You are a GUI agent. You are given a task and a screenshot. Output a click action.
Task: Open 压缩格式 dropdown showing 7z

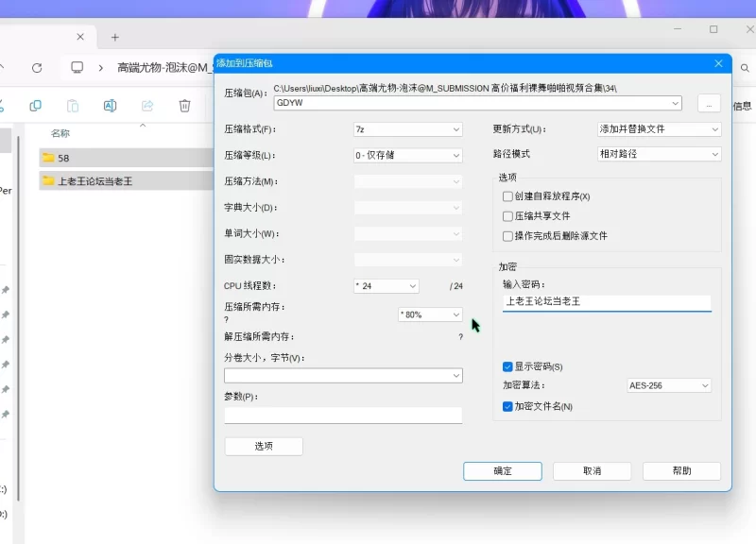408,129
